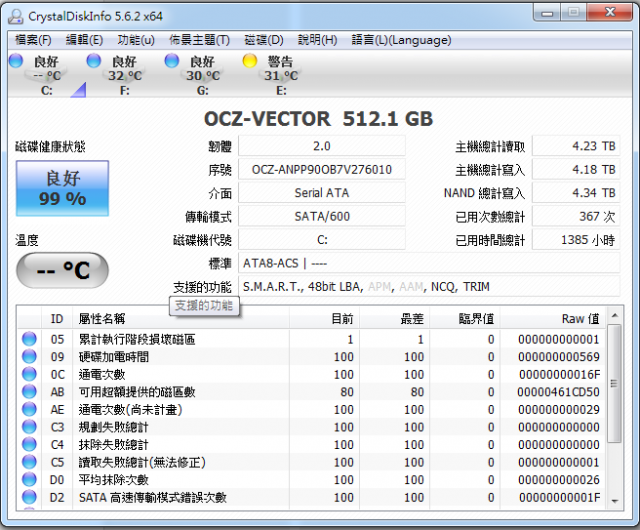The width and height of the screenshot is (640, 530).
Task: Click the scroll down arrow of attribute list
Action: (x=615, y=501)
